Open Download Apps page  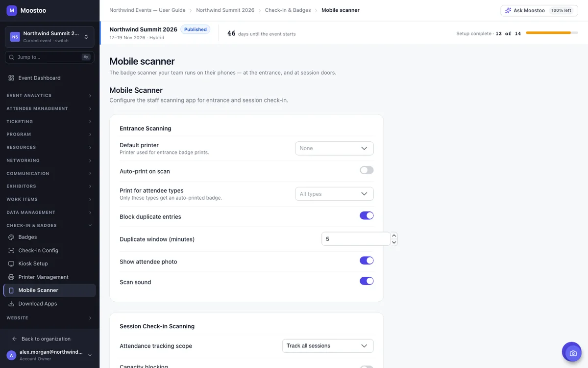coord(49,304)
